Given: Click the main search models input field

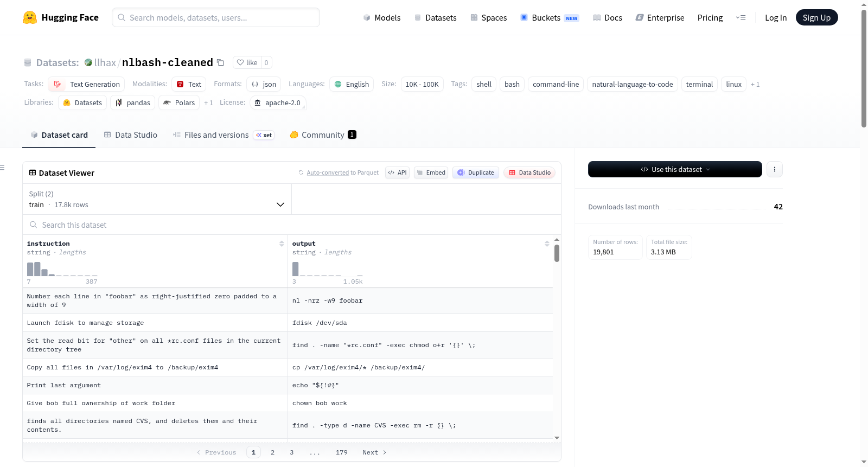Looking at the screenshot, I should [216, 17].
